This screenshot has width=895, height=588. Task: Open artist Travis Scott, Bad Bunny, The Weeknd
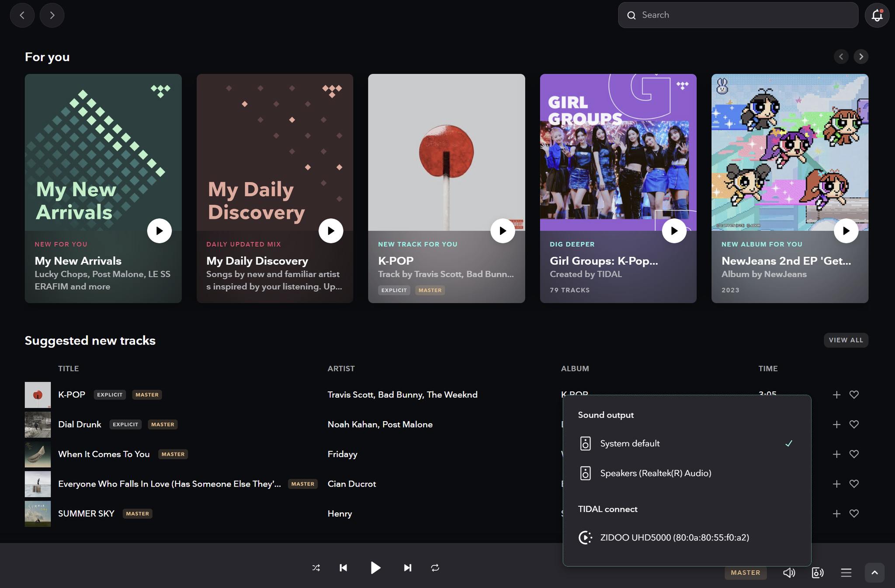pyautogui.click(x=402, y=394)
